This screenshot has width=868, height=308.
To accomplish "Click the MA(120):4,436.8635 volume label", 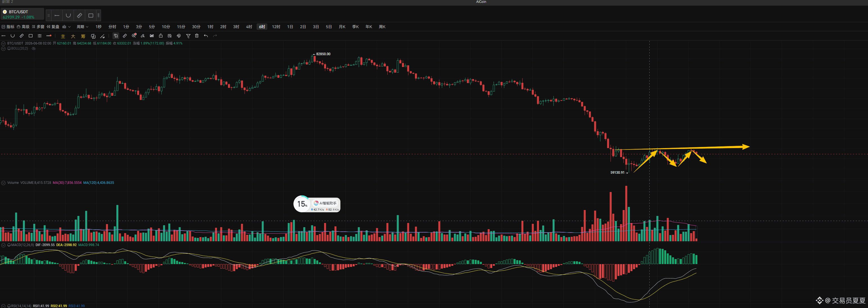I will click(99, 182).
